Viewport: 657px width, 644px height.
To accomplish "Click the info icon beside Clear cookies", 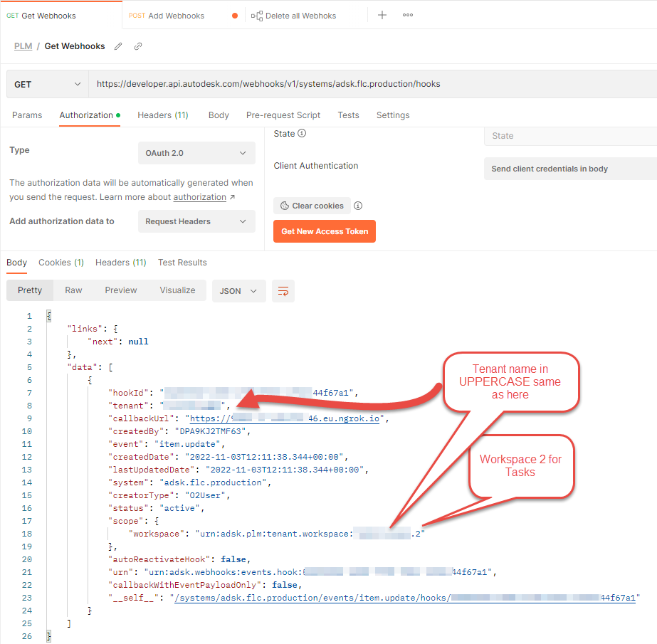I will pyautogui.click(x=358, y=206).
